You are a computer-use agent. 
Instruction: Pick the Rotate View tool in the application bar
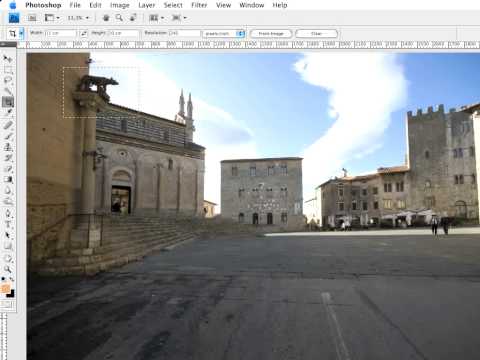point(133,18)
